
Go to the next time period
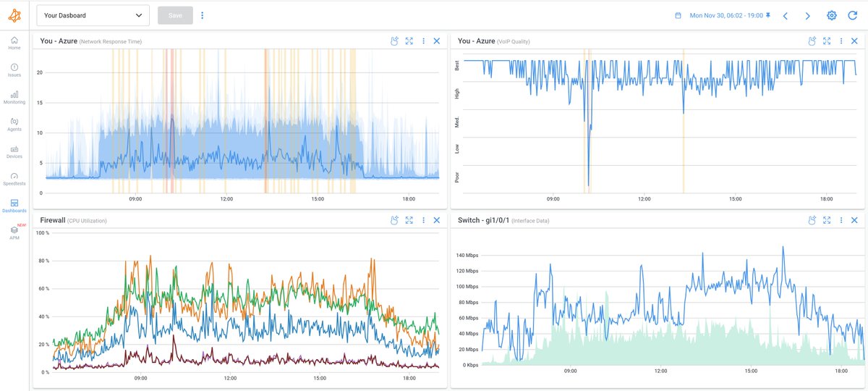808,15
